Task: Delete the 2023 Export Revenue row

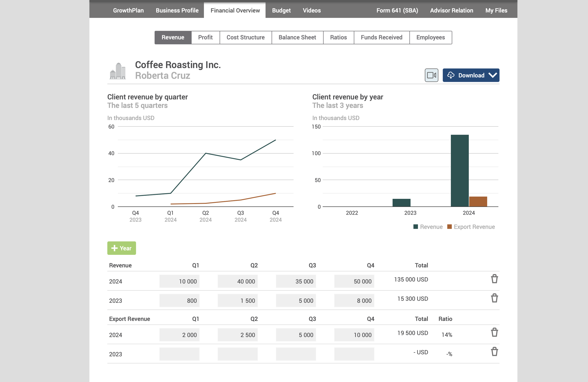Action: (x=494, y=352)
